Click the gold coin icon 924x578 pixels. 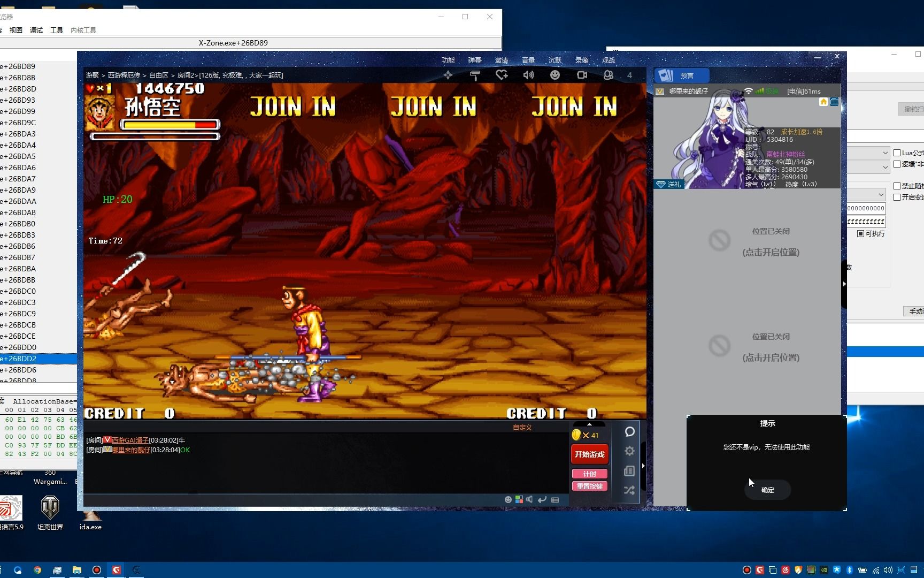point(576,435)
